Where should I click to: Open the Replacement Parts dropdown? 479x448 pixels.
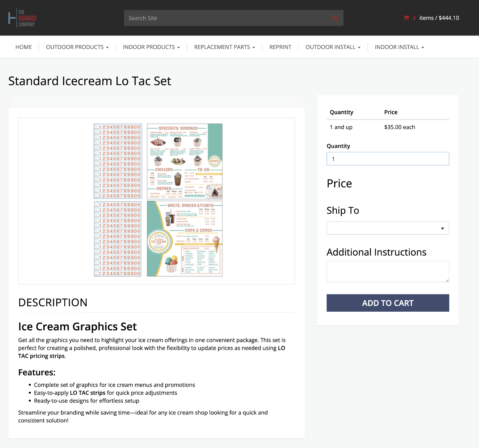(224, 47)
